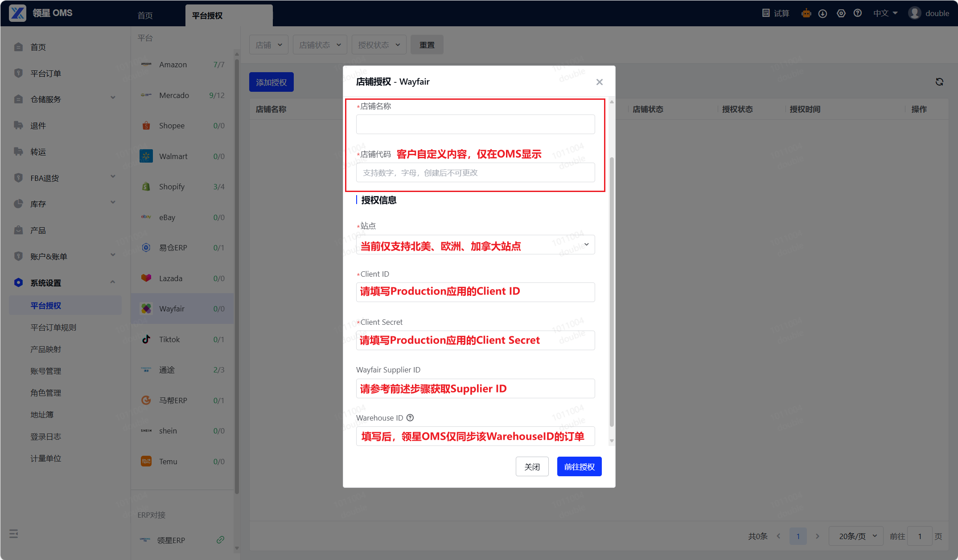This screenshot has width=958, height=560.
Task: Expand the 20条/页 page size selector
Action: tap(857, 536)
